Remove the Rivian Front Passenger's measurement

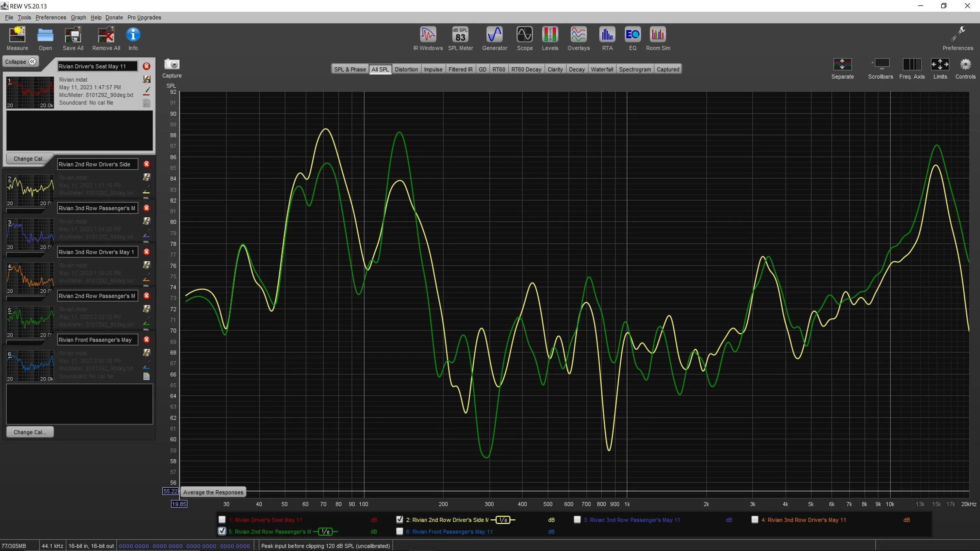tap(146, 339)
